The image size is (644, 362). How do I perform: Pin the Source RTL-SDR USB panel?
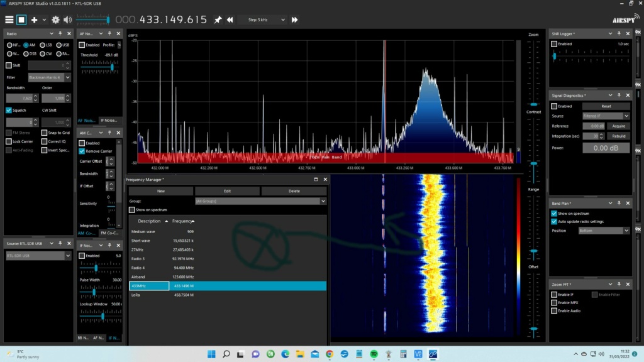60,243
